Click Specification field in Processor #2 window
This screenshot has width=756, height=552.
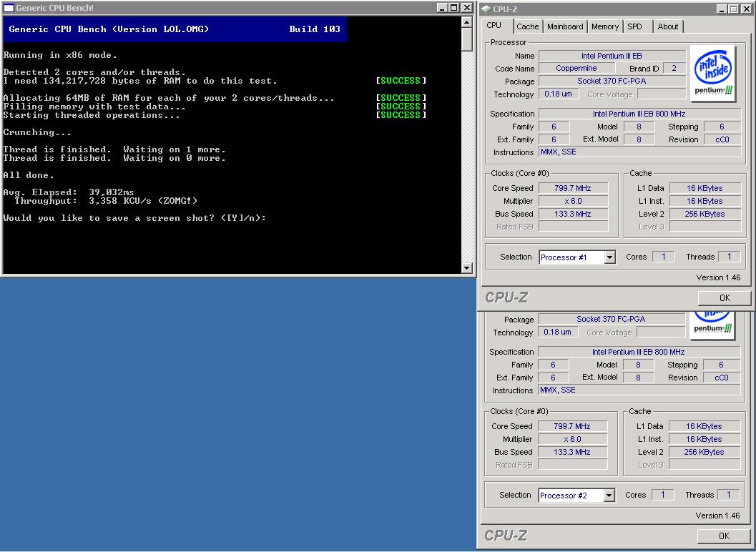coord(639,352)
